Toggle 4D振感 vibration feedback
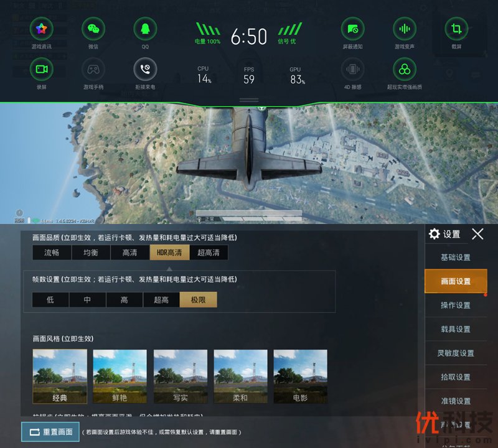498x448 pixels. [353, 69]
